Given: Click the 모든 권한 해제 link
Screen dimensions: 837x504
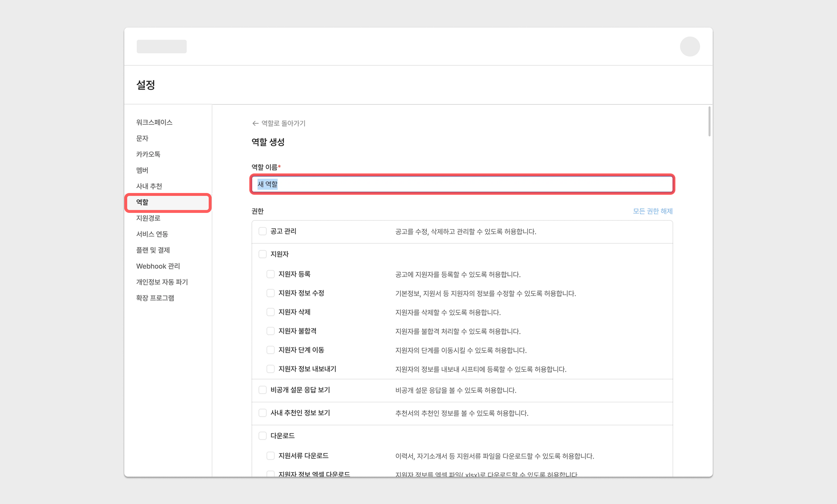Looking at the screenshot, I should 652,211.
